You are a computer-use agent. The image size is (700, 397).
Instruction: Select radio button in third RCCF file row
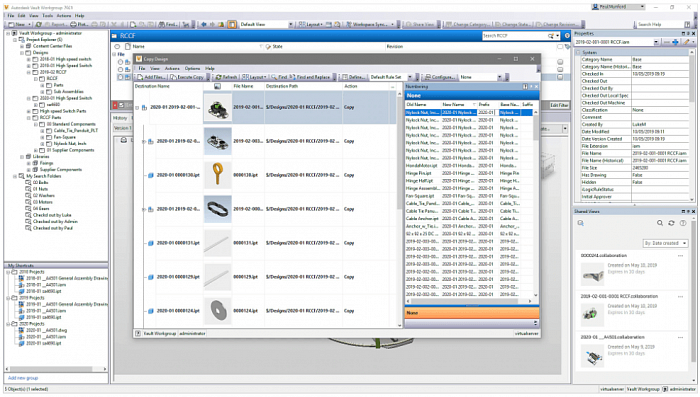(121, 77)
